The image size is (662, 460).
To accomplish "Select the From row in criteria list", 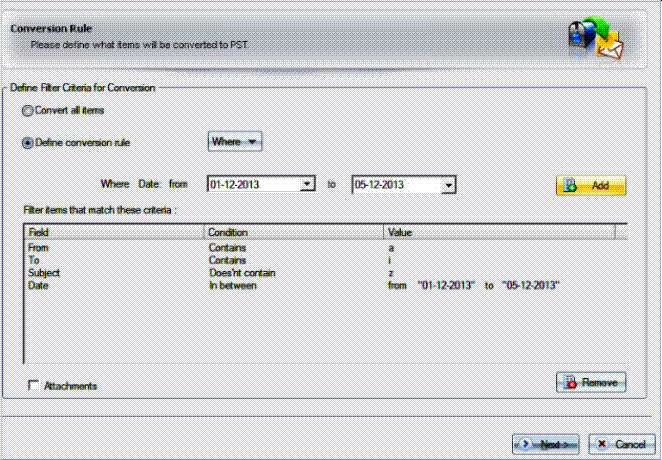I will tap(325, 248).
